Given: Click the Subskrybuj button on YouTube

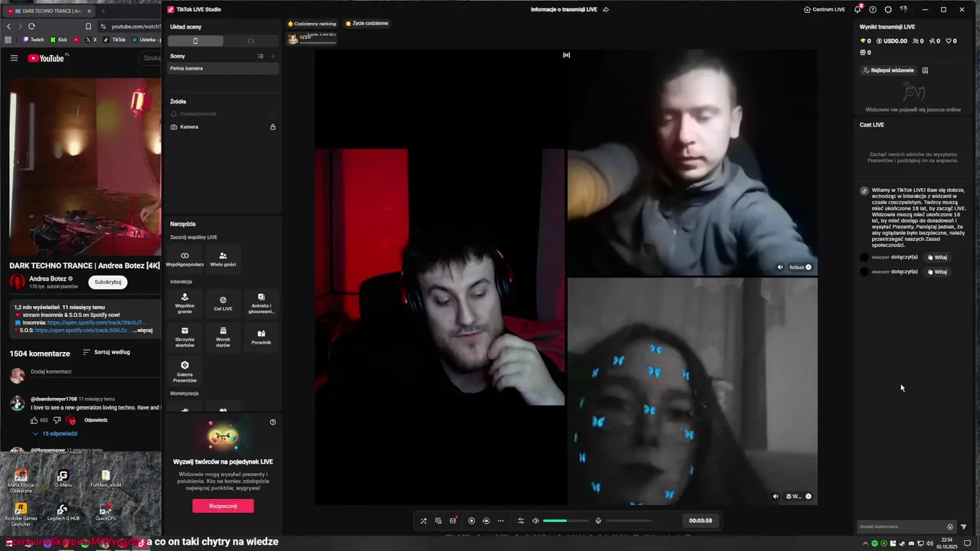Looking at the screenshot, I should (x=108, y=282).
